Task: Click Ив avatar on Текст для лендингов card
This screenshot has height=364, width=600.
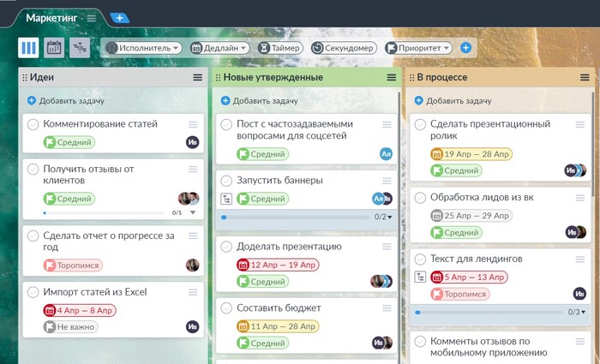Action: 579,294
